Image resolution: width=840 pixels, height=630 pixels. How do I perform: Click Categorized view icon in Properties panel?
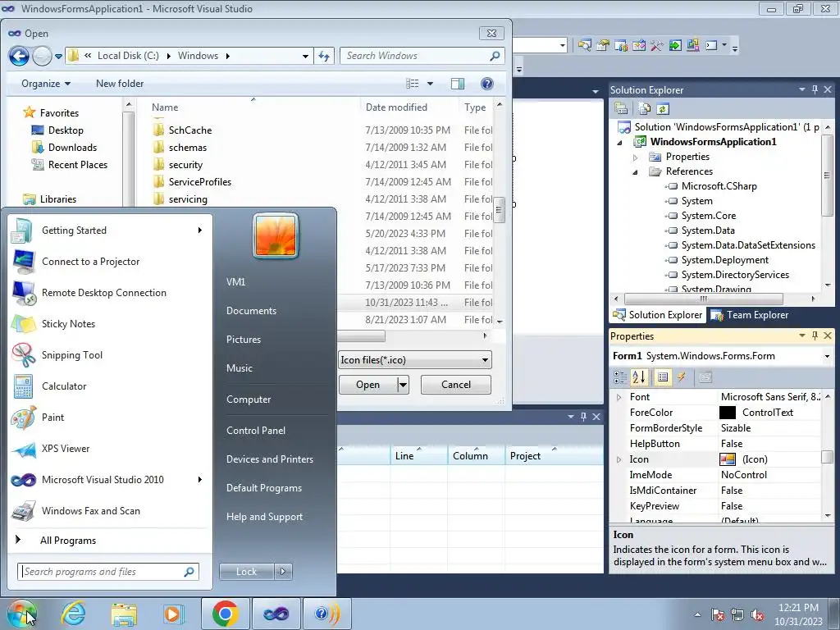pos(620,377)
